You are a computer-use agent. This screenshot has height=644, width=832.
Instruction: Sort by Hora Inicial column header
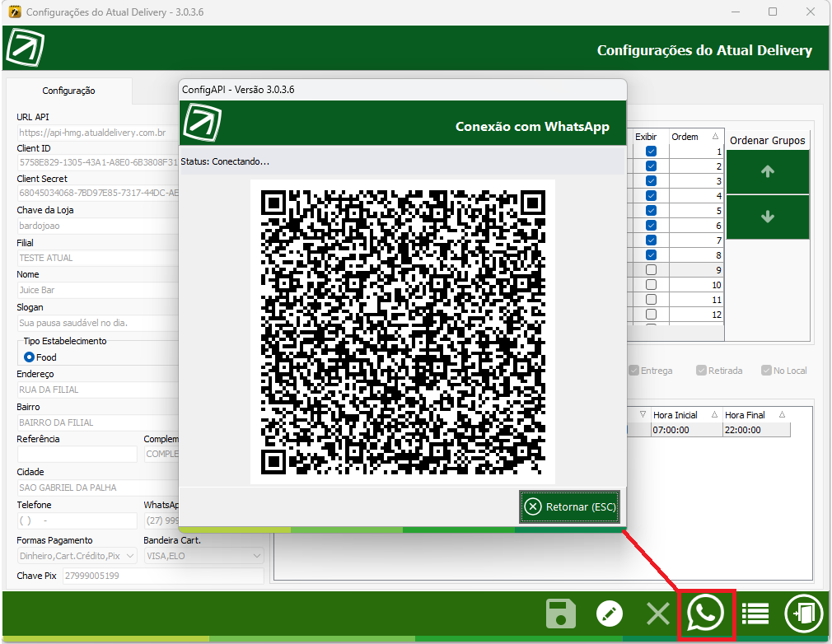tap(685, 415)
